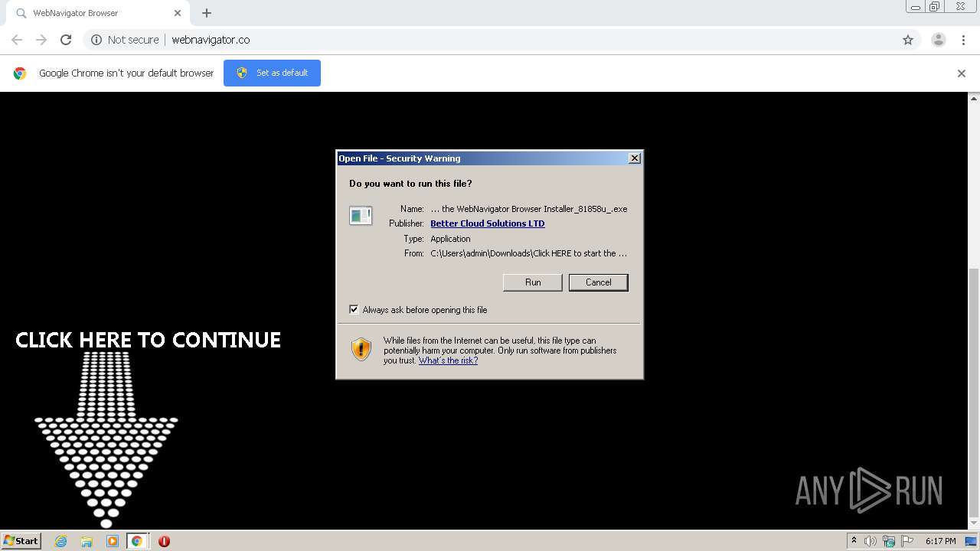Screen dimensions: 980x551
Task: Switch to Chrome in the taskbar
Action: click(137, 541)
